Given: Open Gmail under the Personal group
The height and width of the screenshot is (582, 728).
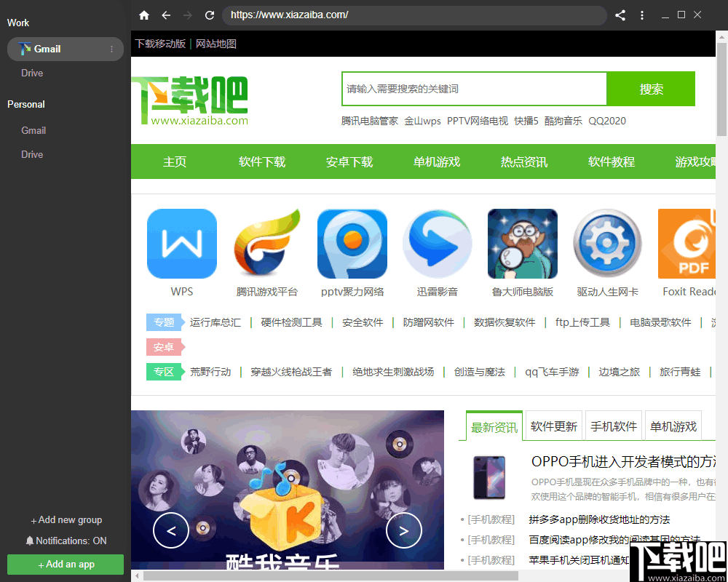Looking at the screenshot, I should coord(33,130).
